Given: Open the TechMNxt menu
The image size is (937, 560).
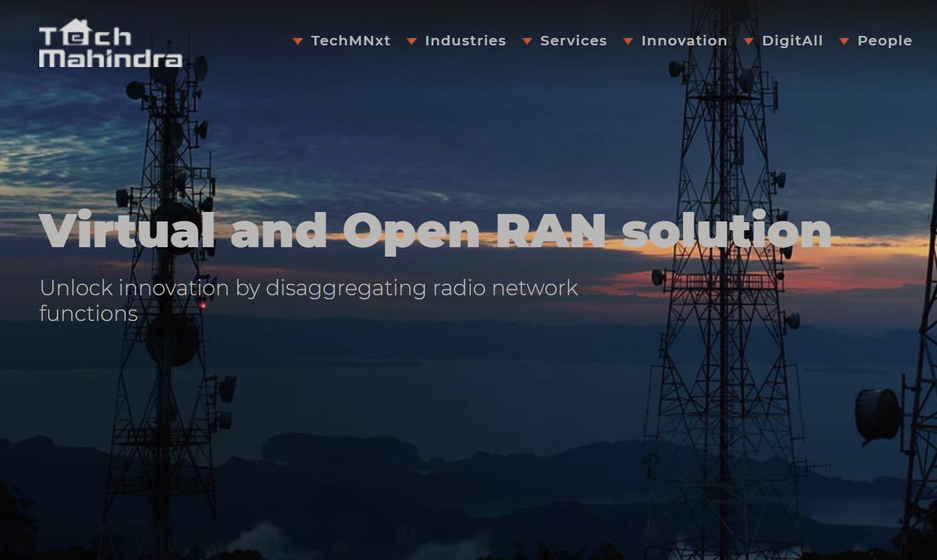Looking at the screenshot, I should click(x=350, y=41).
